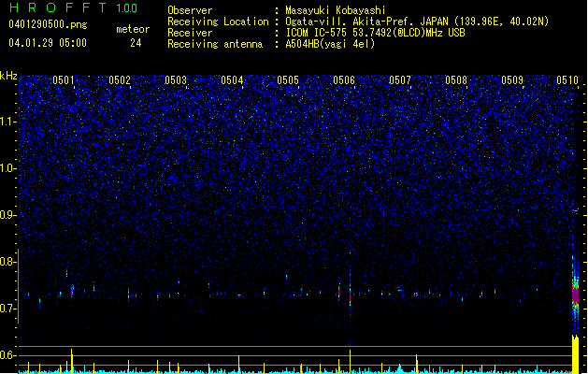Click the 0510 time marker
The image size is (588, 374).
pos(567,80)
